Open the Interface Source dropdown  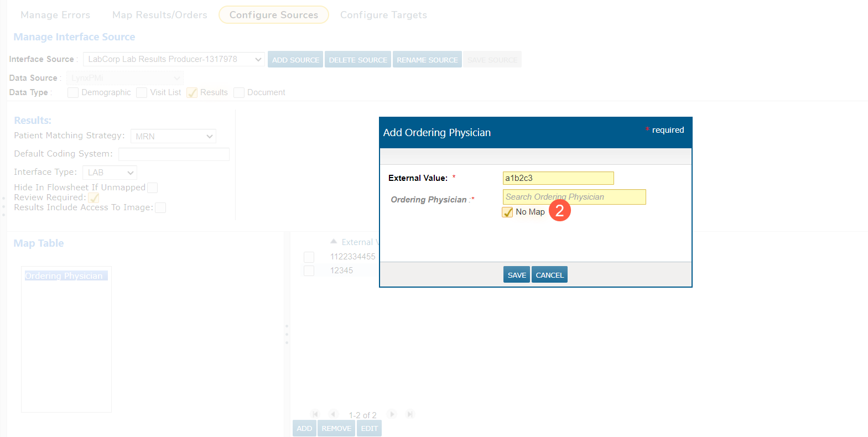pyautogui.click(x=174, y=59)
